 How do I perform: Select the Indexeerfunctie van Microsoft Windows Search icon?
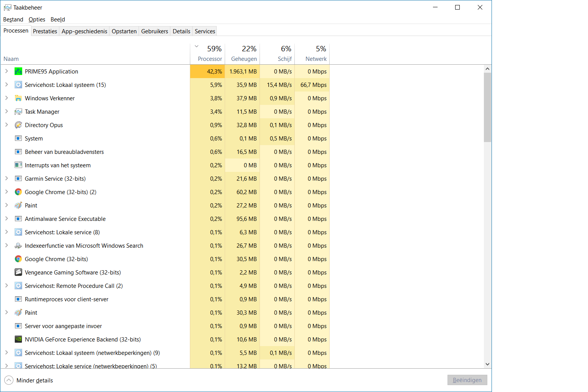coord(18,245)
